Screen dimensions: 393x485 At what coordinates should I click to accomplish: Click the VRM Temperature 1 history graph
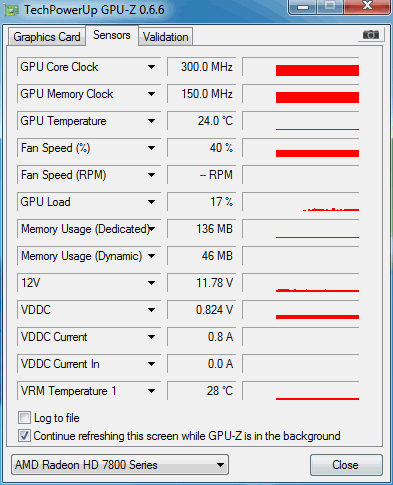(x=301, y=391)
